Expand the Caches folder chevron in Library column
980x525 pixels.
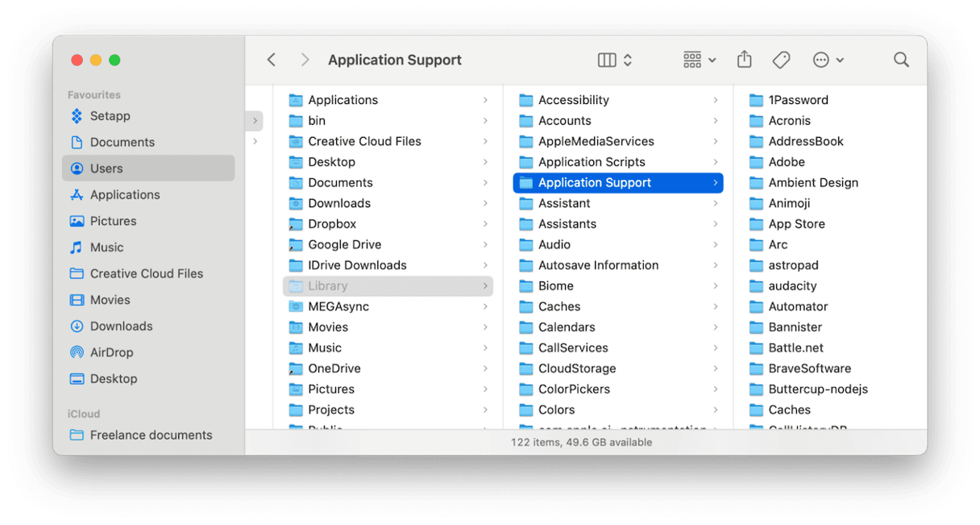pos(715,306)
